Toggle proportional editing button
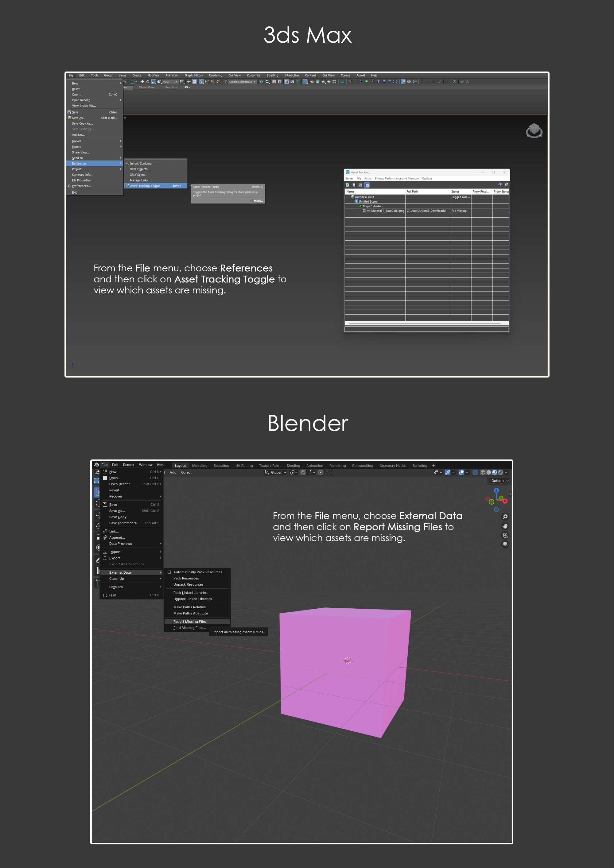 coord(320,472)
